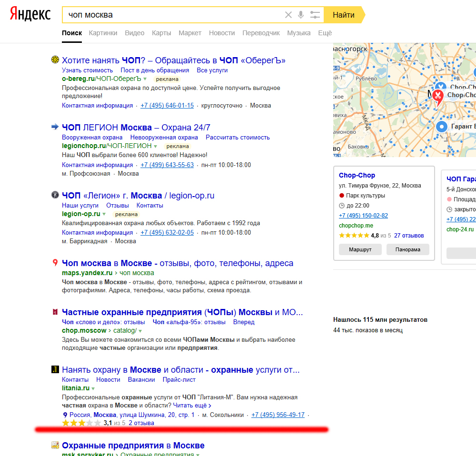Screen dimensions: 476x456
Task: Expand the msk.spravker.ru dropdown arrow
Action: click(x=198, y=454)
